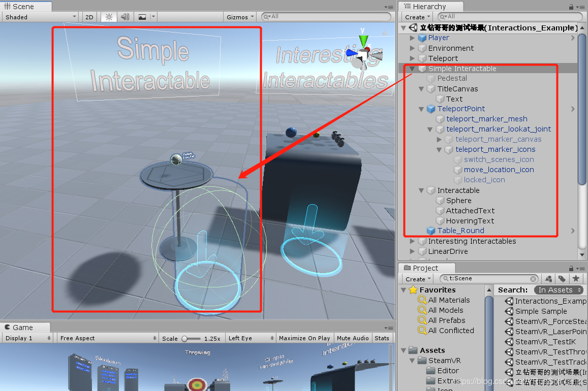Toggle scene audio speaker icon
Image resolution: width=588 pixels, height=391 pixels.
pos(125,17)
